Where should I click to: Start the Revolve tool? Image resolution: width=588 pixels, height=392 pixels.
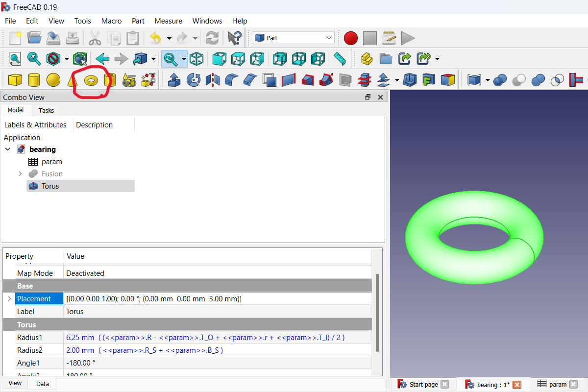click(193, 80)
